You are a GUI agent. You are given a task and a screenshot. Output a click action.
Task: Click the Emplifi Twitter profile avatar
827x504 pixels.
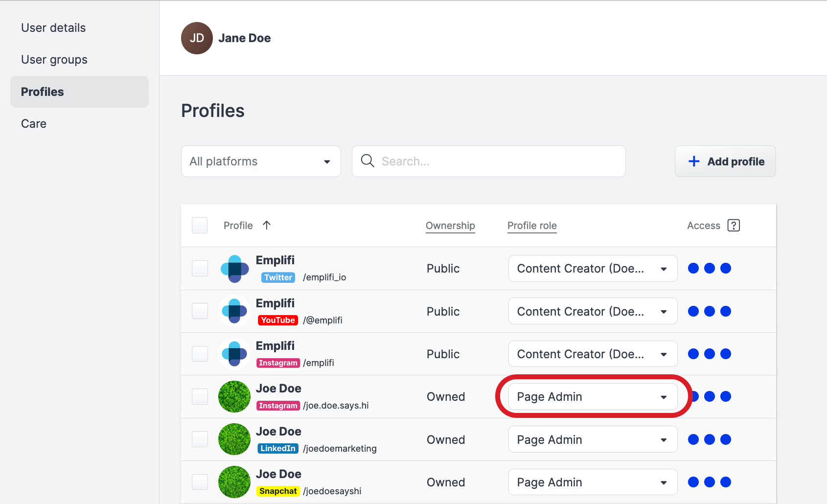234,268
